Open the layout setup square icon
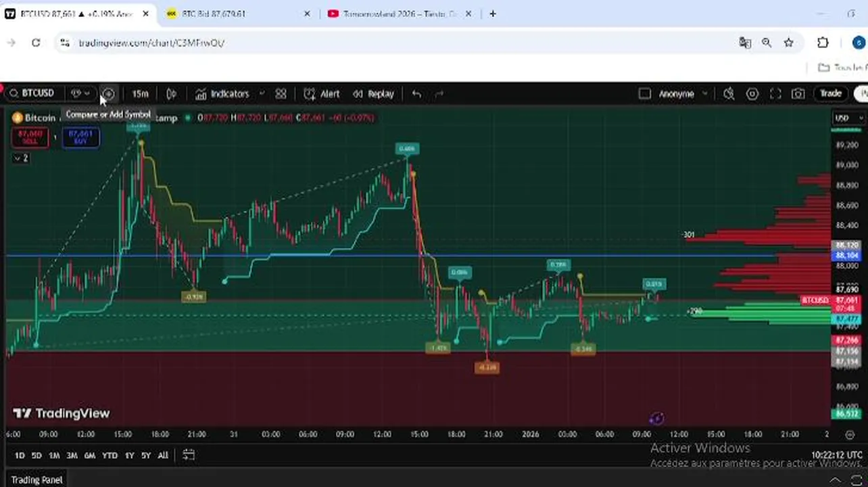 [x=645, y=94]
